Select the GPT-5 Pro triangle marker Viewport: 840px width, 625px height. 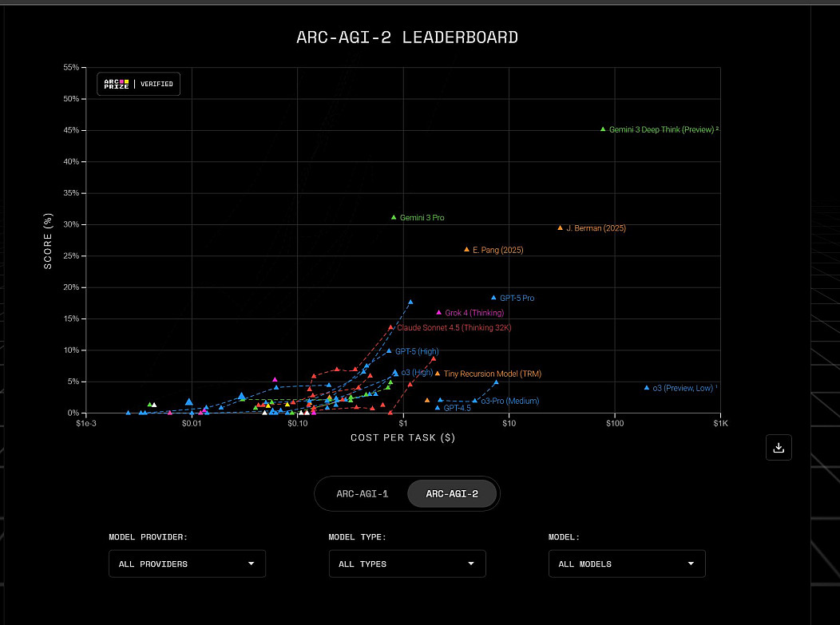tap(493, 298)
